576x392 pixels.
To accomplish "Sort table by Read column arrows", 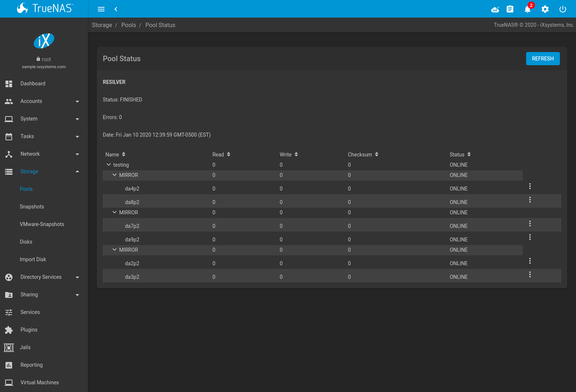I will tap(228, 154).
